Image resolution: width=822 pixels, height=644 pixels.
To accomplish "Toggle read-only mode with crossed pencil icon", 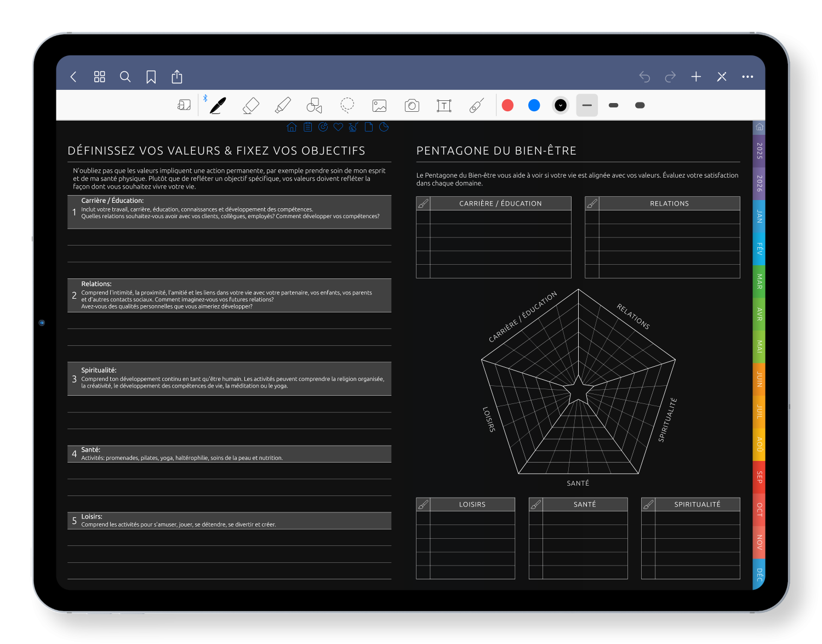I will tap(722, 77).
